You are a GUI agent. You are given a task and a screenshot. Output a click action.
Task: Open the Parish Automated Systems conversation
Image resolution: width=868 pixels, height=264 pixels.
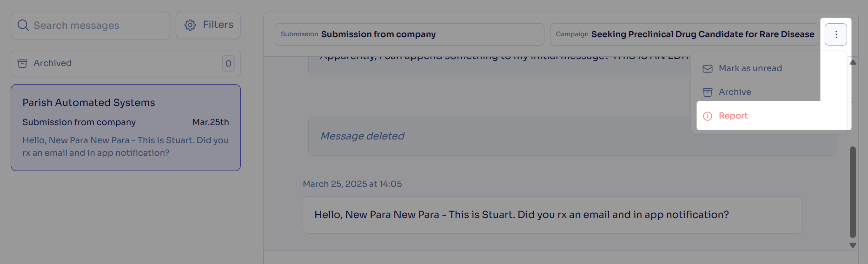(x=126, y=127)
